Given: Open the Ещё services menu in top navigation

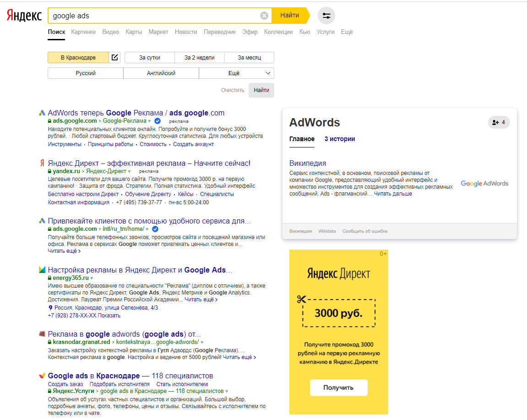Looking at the screenshot, I should 347,32.
